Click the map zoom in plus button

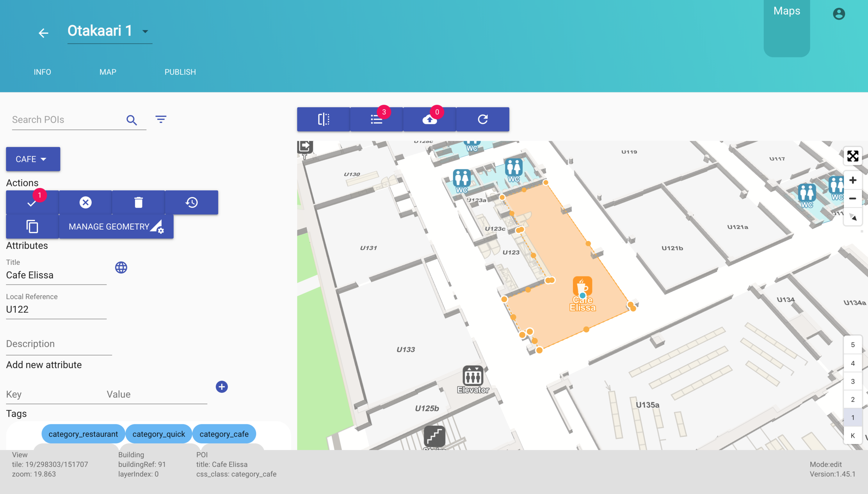(852, 180)
